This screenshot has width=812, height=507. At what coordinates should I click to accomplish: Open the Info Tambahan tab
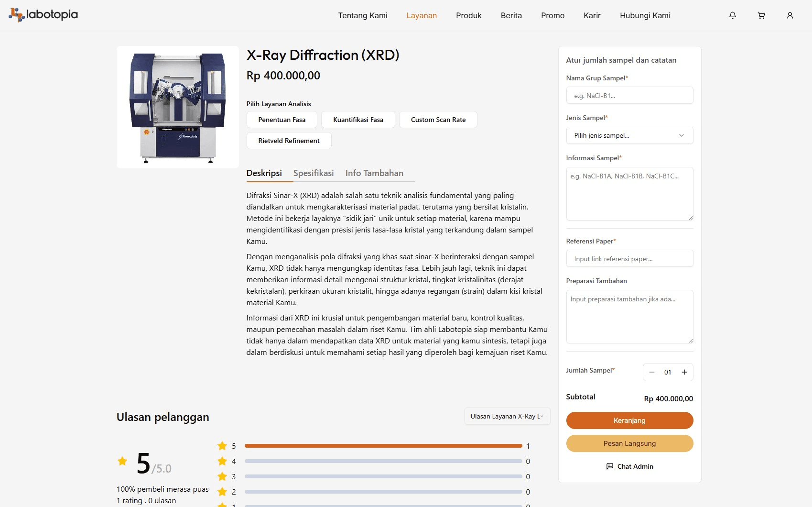[374, 173]
